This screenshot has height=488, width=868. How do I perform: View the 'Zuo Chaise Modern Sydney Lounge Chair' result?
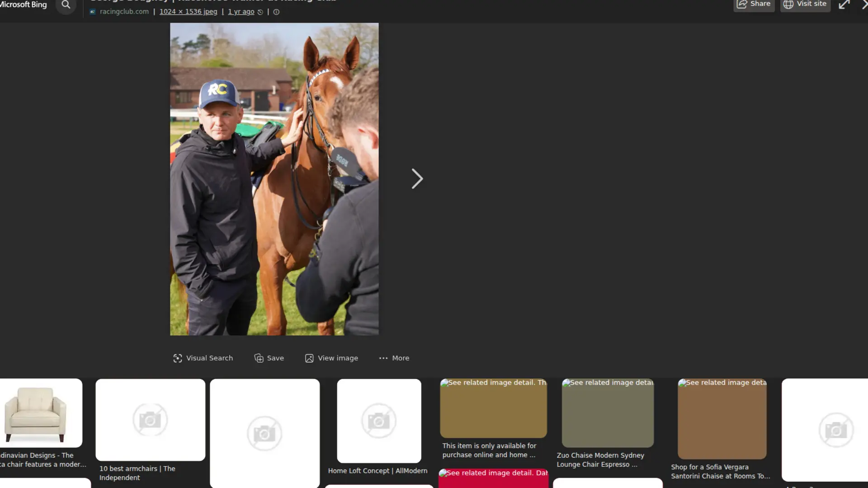coord(608,413)
